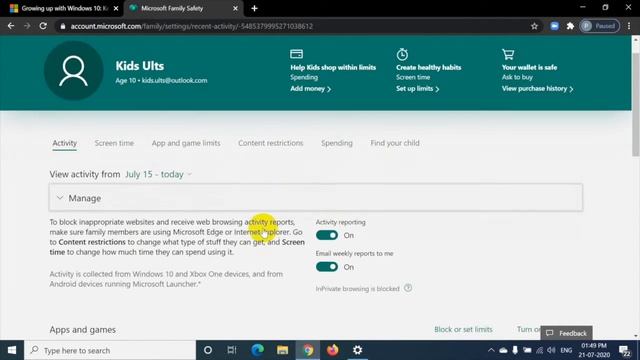Open Task View in taskbar
The width and height of the screenshot is (640, 360).
pos(232,350)
